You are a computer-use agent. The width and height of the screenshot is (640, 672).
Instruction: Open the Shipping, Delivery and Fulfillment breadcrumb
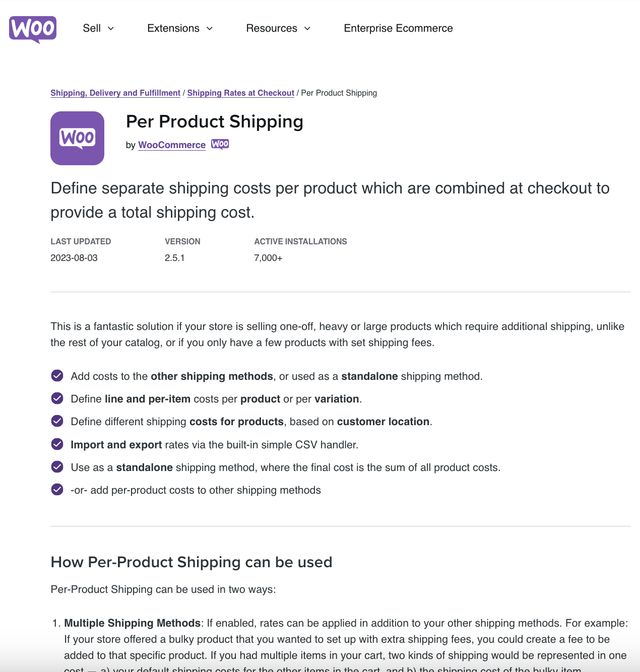pos(115,93)
